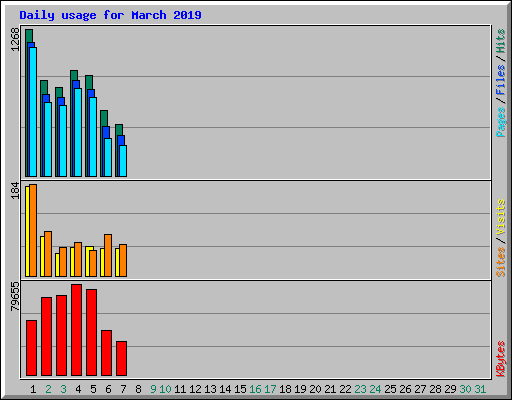
Task: Click the "Daily usage for March 2019" title
Action: pyautogui.click(x=110, y=15)
